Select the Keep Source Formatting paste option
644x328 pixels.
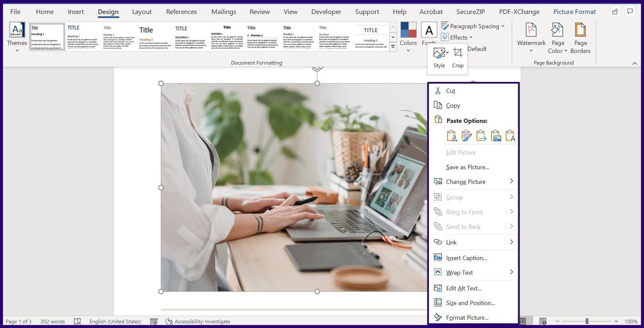(x=452, y=135)
